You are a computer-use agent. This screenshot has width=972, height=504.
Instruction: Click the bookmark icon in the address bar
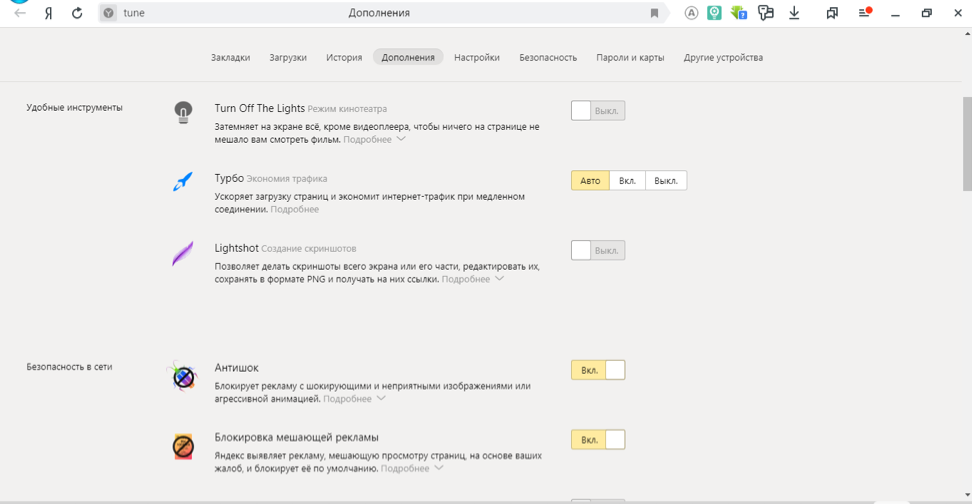point(654,13)
